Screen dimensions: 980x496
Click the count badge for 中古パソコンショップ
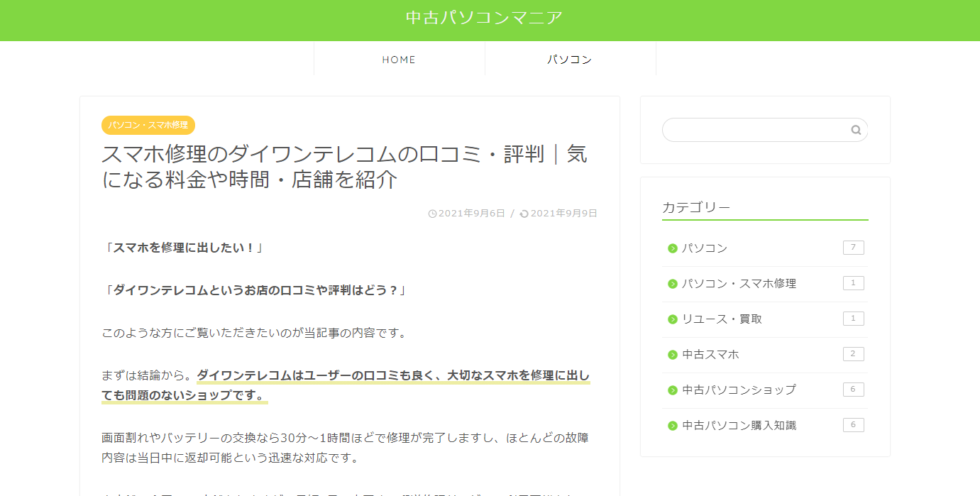coord(854,390)
